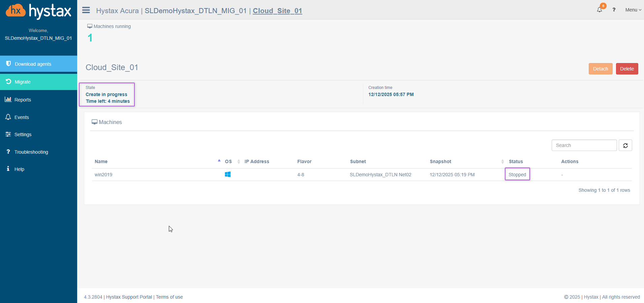The height and width of the screenshot is (303, 644).
Task: Go to Events section
Action: click(x=22, y=117)
